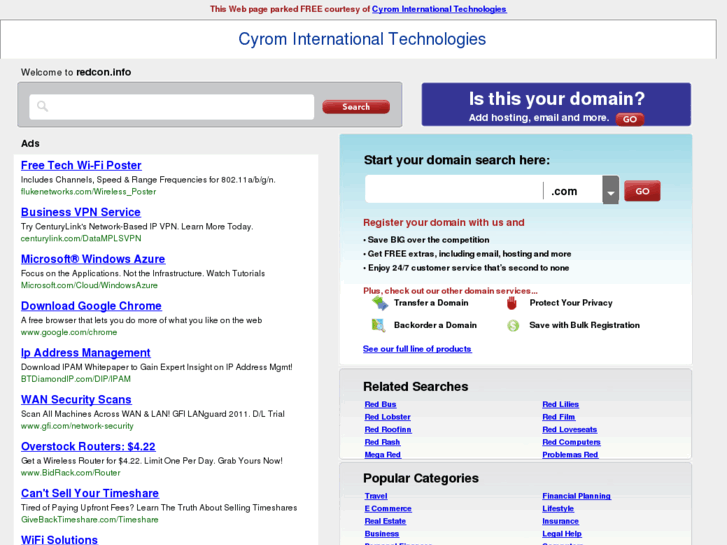Open Legal Help category
Screen dimensions: 727x545
tap(562, 534)
